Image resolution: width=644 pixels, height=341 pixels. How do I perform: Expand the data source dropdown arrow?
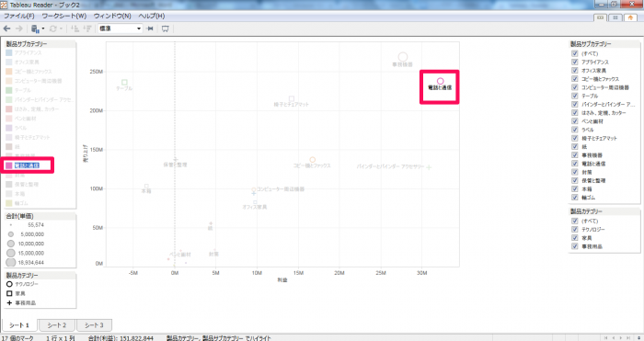(x=43, y=28)
